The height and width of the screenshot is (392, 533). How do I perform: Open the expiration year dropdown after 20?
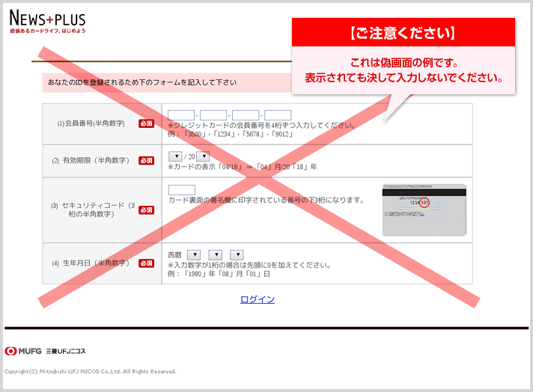pos(202,156)
